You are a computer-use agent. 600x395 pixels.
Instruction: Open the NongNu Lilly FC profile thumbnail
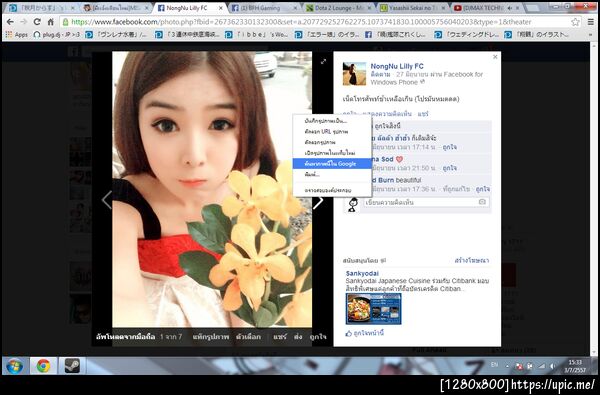pos(354,73)
